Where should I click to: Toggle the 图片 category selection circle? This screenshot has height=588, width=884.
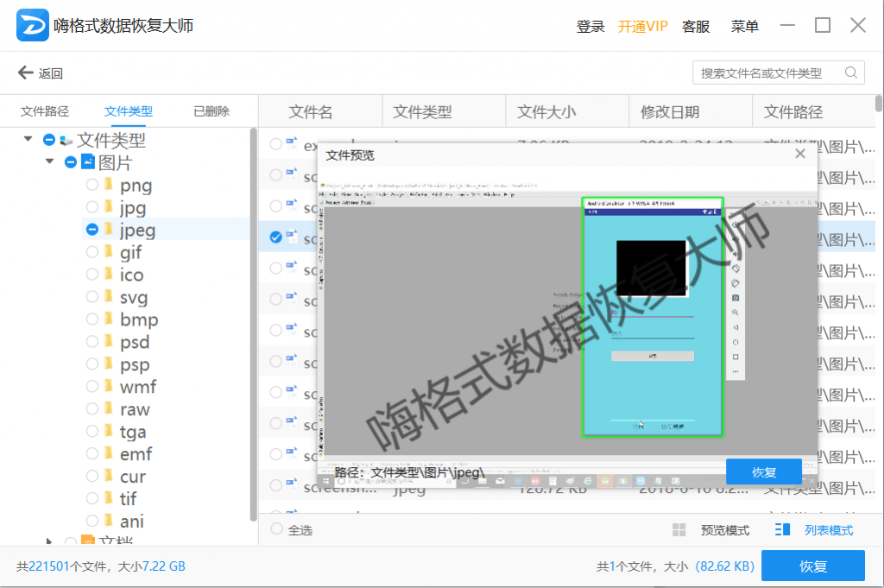71,162
